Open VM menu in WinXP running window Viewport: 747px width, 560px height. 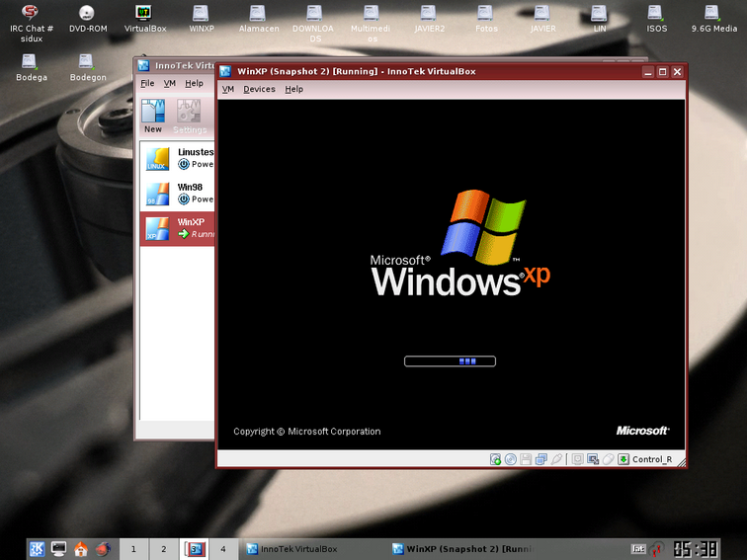(228, 89)
